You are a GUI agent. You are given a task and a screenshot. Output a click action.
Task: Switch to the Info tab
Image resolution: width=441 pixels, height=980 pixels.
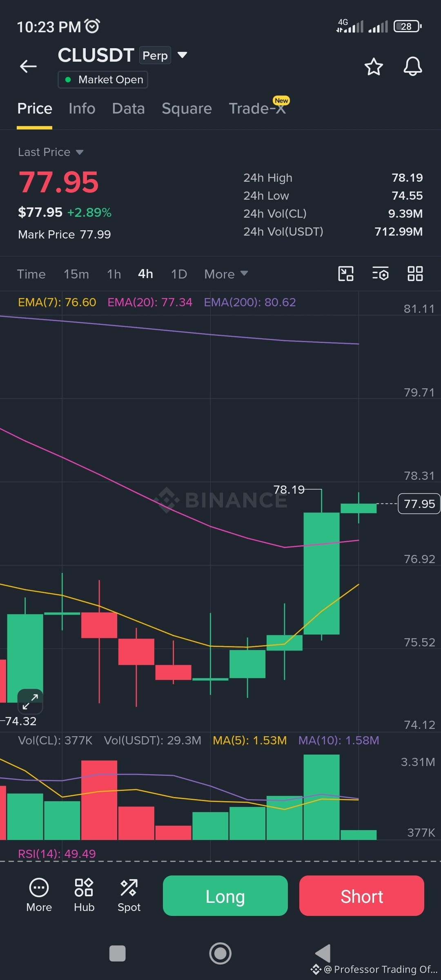[x=82, y=109]
